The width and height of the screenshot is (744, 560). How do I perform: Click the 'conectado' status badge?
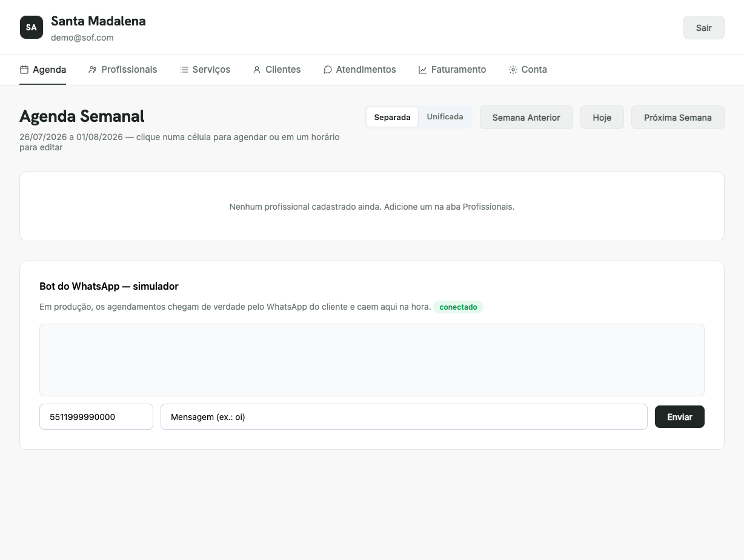click(x=458, y=307)
